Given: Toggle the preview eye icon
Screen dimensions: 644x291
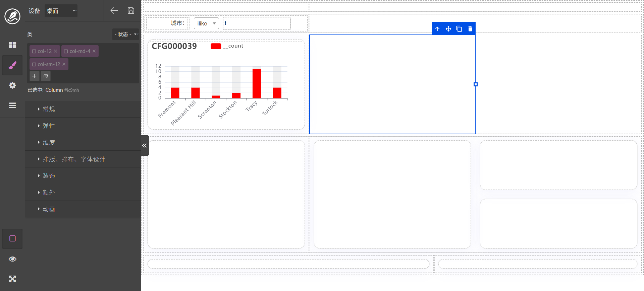Looking at the screenshot, I should (x=12, y=259).
